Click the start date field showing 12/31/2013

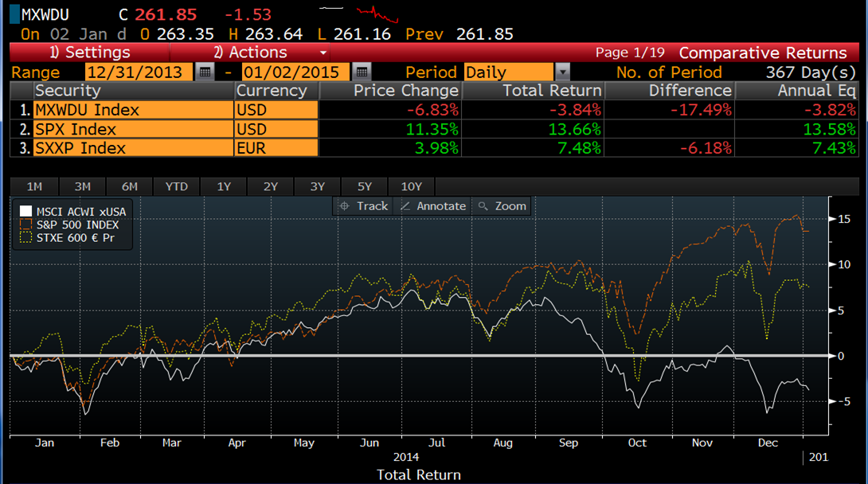(x=139, y=72)
